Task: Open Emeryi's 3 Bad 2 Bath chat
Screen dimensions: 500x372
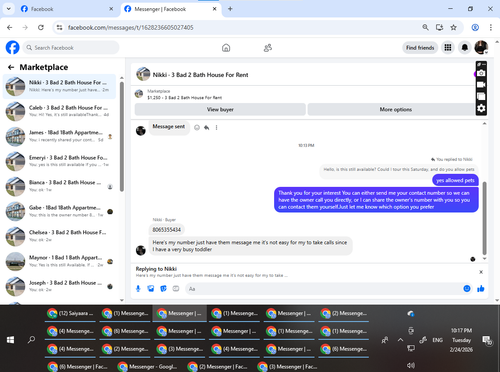Action: (59, 161)
